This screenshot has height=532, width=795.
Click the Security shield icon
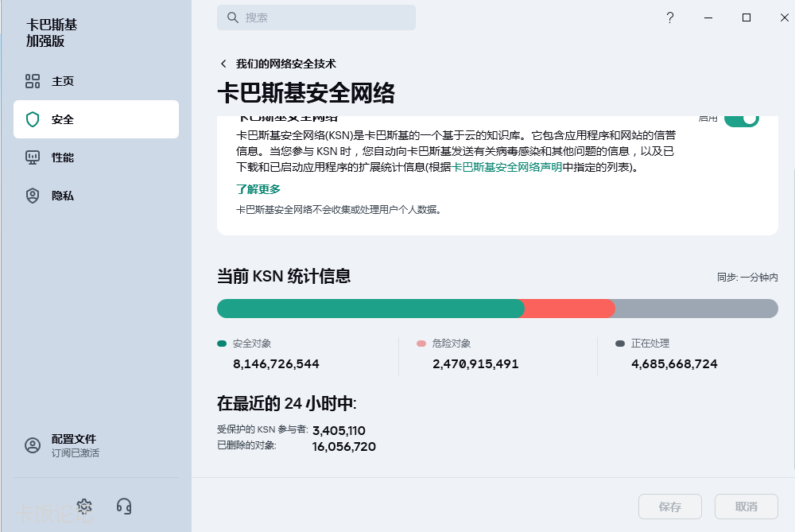point(33,119)
